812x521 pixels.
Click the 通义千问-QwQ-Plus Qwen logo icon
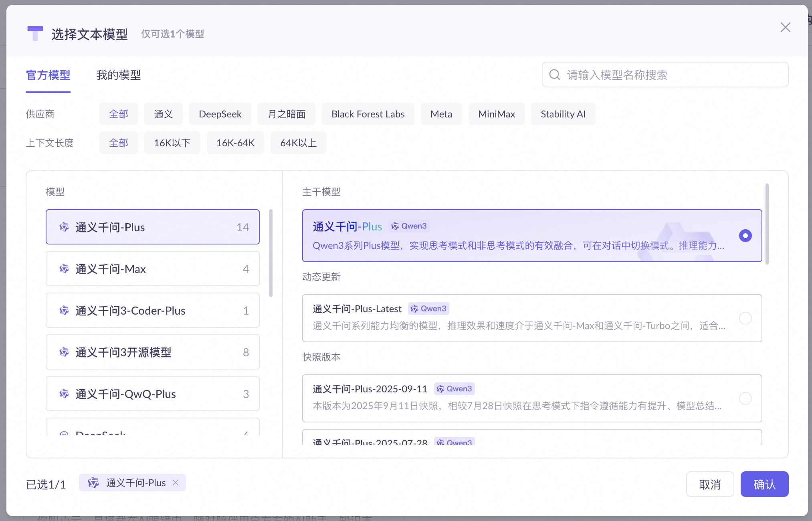pyautogui.click(x=64, y=394)
